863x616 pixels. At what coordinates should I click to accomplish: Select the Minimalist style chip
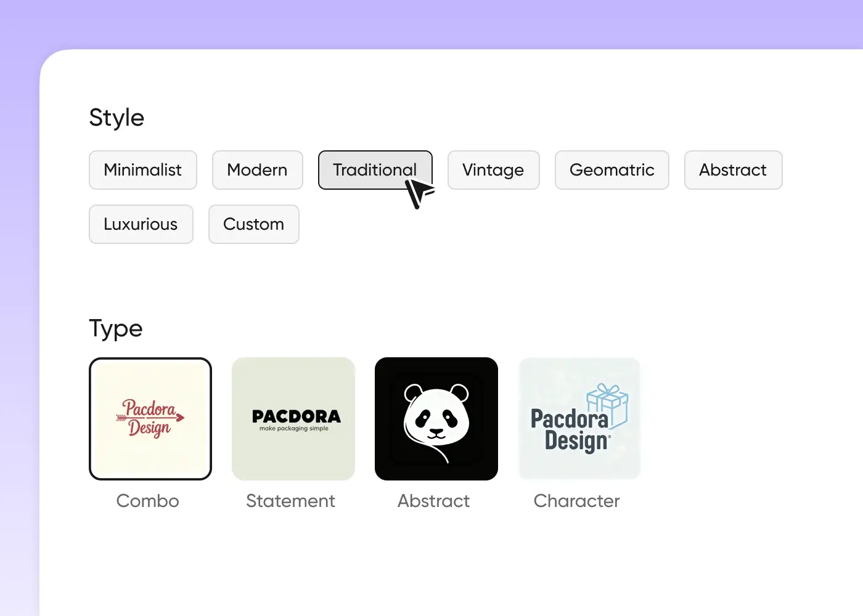pyautogui.click(x=143, y=170)
